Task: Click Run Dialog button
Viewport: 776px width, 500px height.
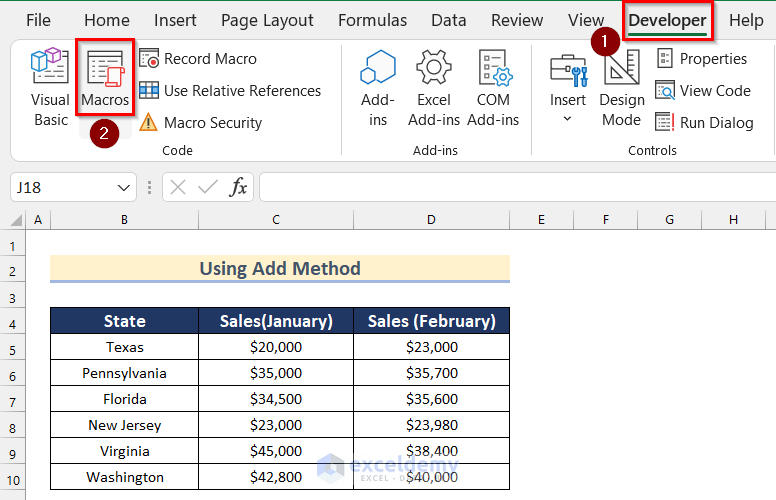Action: (705, 123)
